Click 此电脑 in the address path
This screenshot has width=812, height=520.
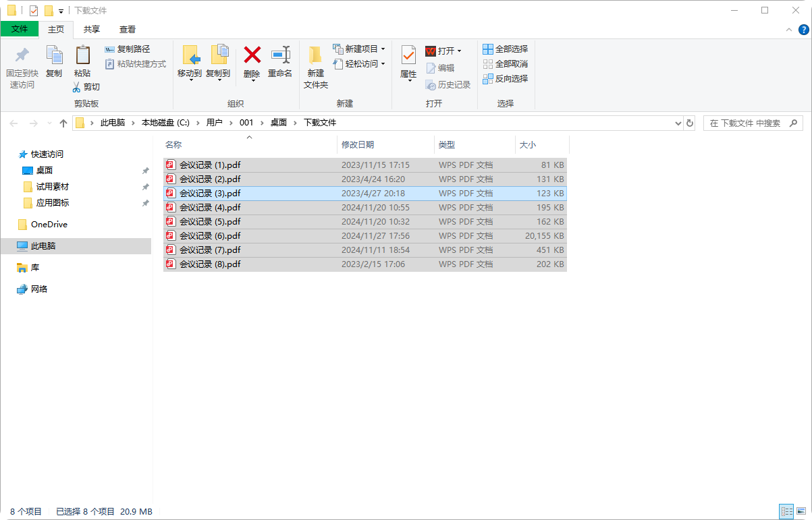(113, 123)
